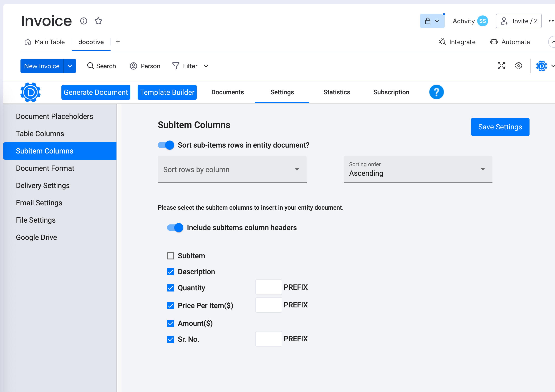Click the SS user avatar

coord(482,21)
